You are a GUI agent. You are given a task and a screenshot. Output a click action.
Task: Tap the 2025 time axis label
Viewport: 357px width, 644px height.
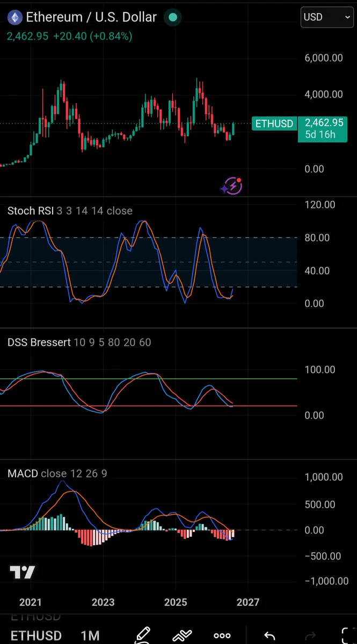click(176, 602)
